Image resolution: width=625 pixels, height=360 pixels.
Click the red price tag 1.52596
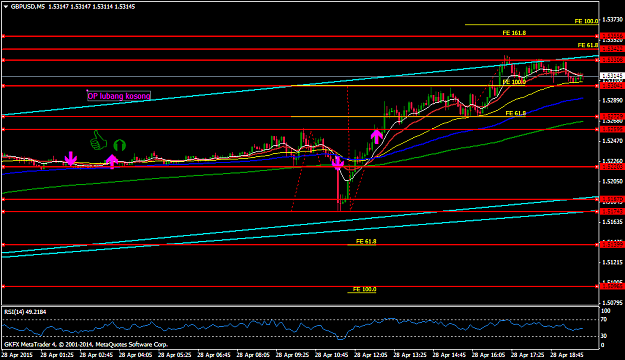pyautogui.click(x=612, y=130)
